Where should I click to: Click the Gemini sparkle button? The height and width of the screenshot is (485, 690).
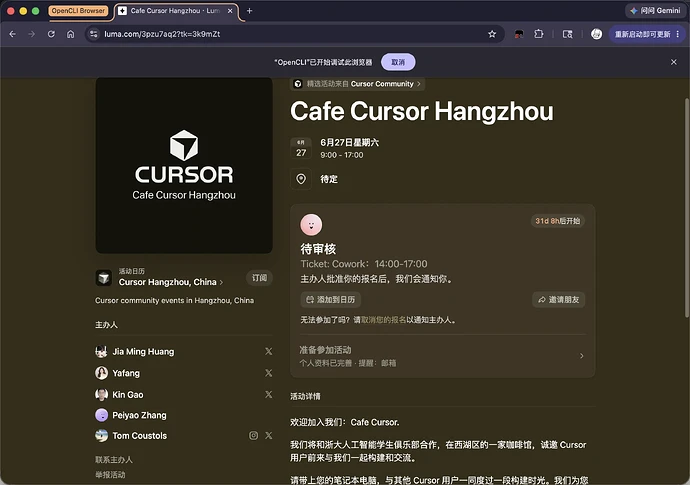click(655, 11)
